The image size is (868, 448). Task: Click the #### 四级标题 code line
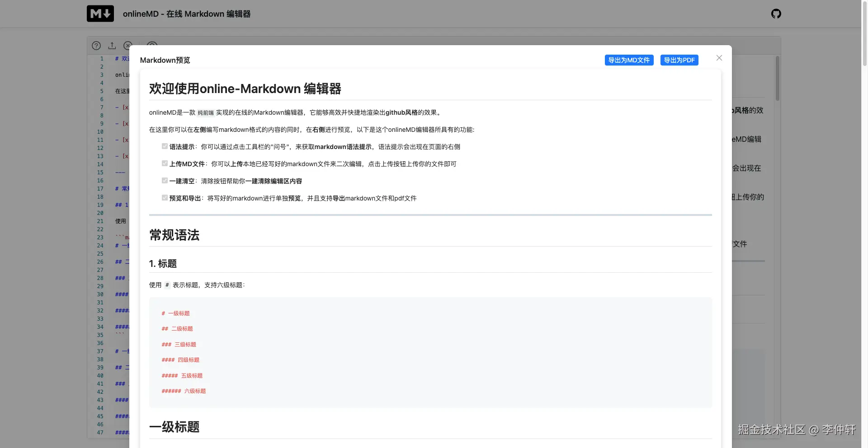pos(180,360)
